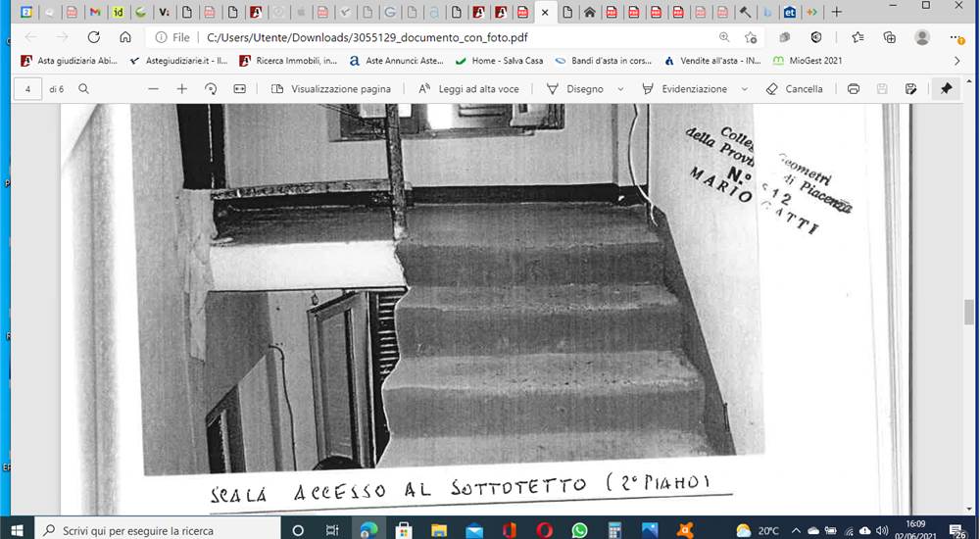Open the PDF search magnifier

83,89
